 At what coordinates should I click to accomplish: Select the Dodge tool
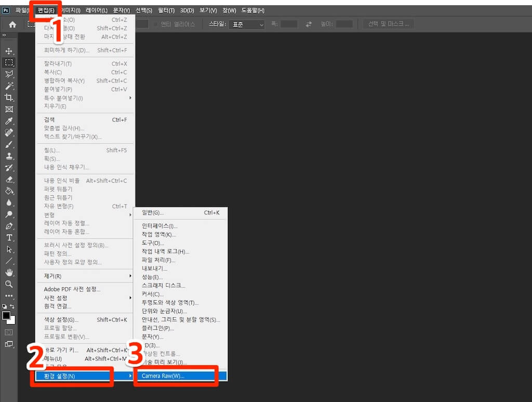(9, 215)
